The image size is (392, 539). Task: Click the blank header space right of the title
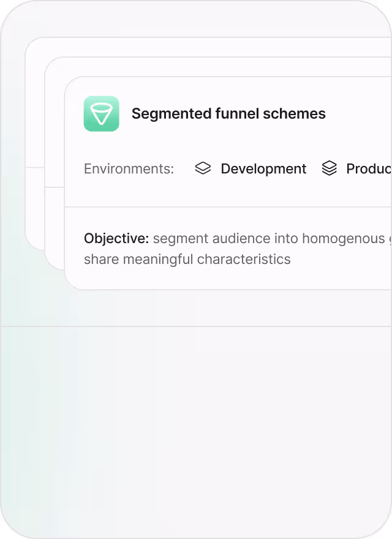(x=361, y=114)
